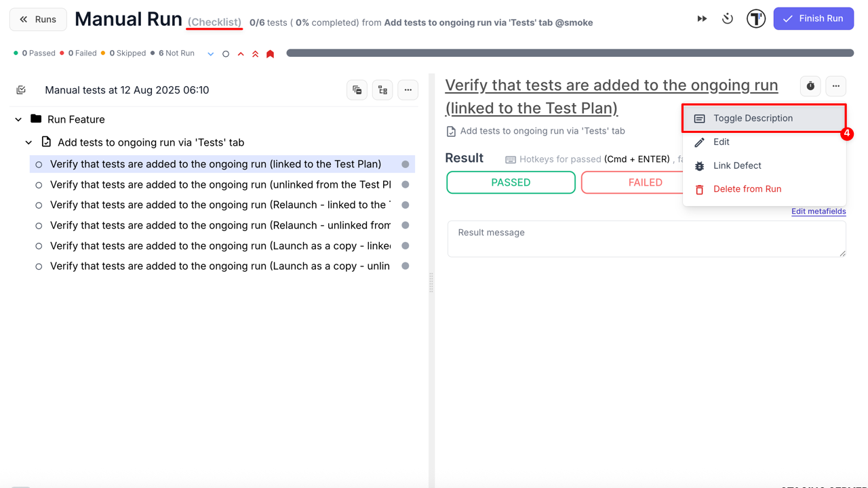The height and width of the screenshot is (488, 868).
Task: Select Link Defect in the context menu
Action: 737,165
